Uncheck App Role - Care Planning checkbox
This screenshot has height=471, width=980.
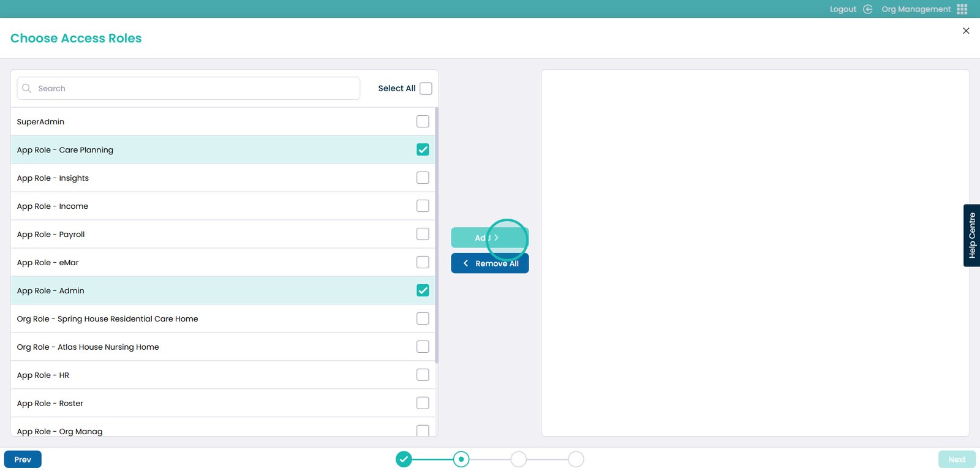point(423,149)
